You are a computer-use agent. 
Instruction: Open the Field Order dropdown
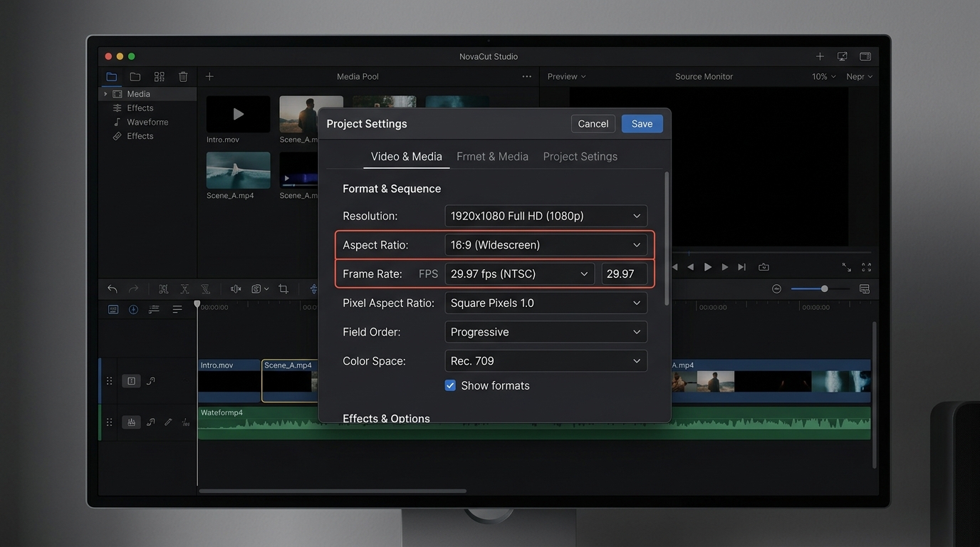[x=546, y=332]
